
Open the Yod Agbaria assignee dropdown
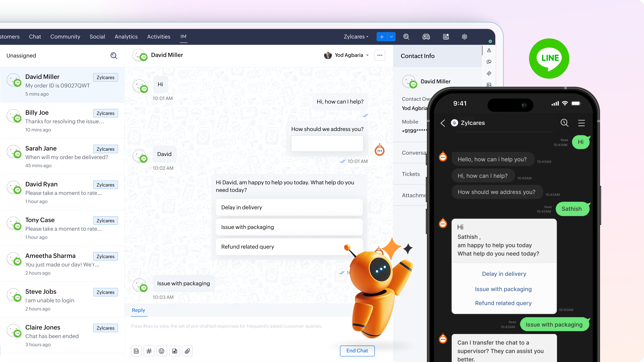click(367, 55)
